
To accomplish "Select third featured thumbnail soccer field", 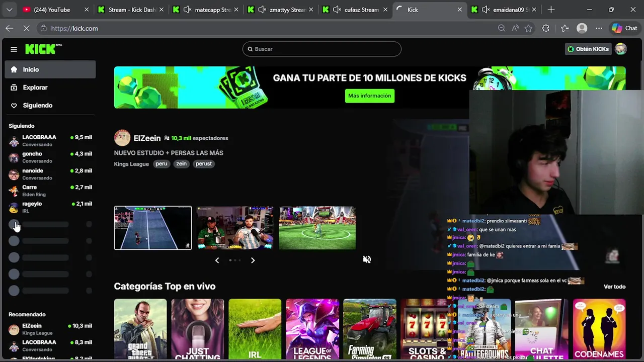I will (317, 228).
